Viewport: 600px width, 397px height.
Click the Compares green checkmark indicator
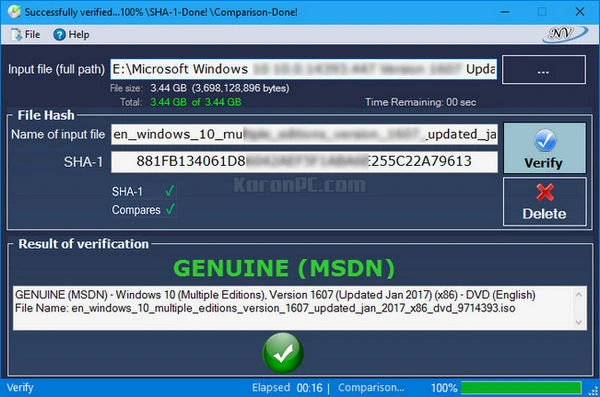[170, 209]
